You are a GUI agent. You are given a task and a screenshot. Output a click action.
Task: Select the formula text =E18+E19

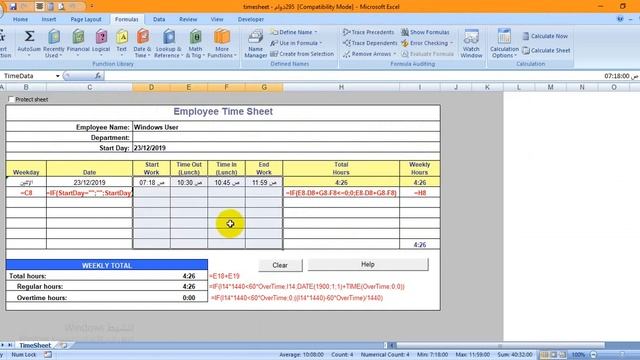click(x=224, y=276)
